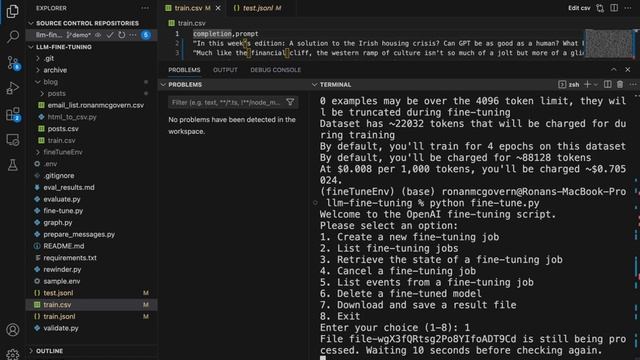Click the terminal overview ruler scrollbar
The height and width of the screenshot is (360, 640).
coord(636,225)
